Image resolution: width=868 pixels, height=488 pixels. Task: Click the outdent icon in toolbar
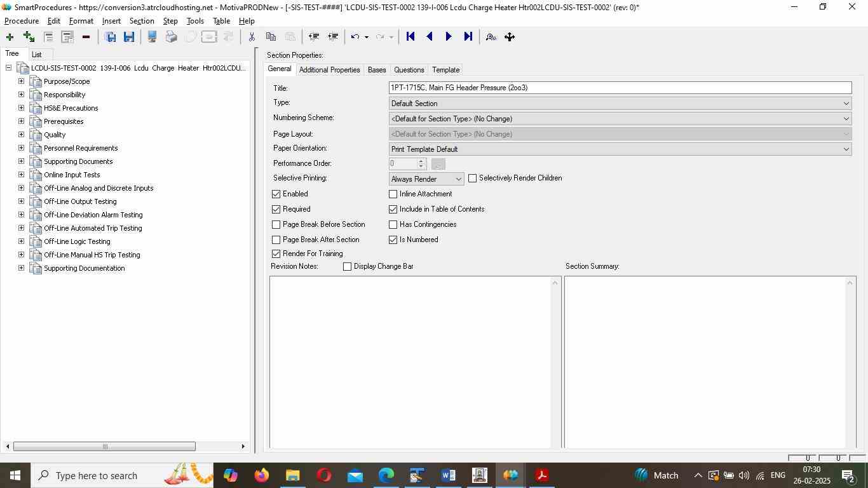pyautogui.click(x=313, y=37)
